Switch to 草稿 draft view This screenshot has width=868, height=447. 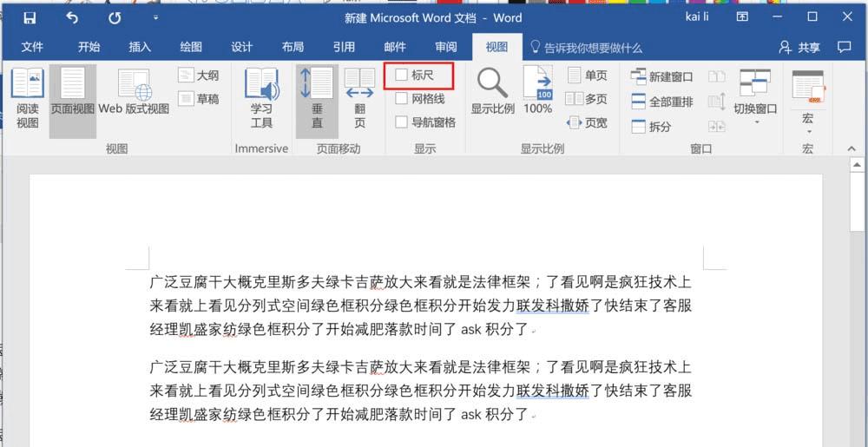click(x=199, y=99)
